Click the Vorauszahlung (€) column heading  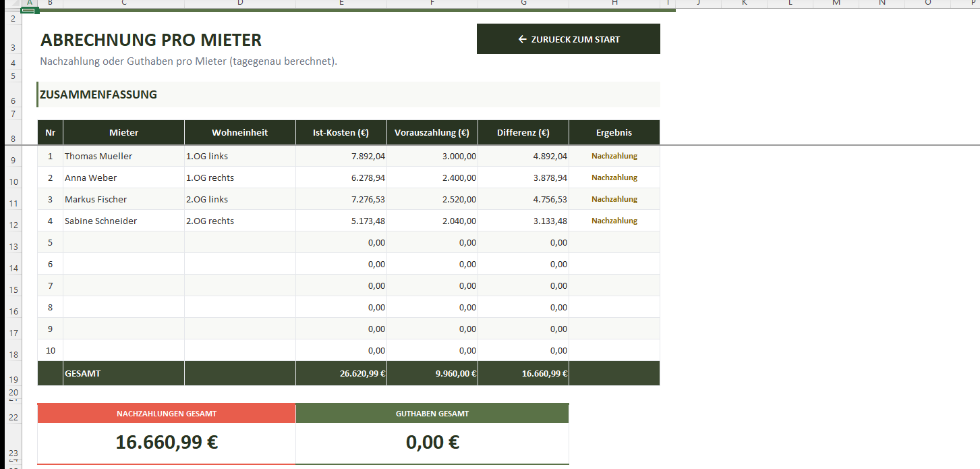click(x=432, y=132)
